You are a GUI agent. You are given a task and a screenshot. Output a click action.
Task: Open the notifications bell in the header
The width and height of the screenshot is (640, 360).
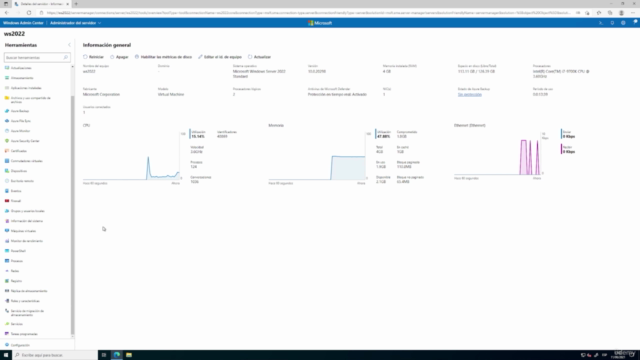612,23
